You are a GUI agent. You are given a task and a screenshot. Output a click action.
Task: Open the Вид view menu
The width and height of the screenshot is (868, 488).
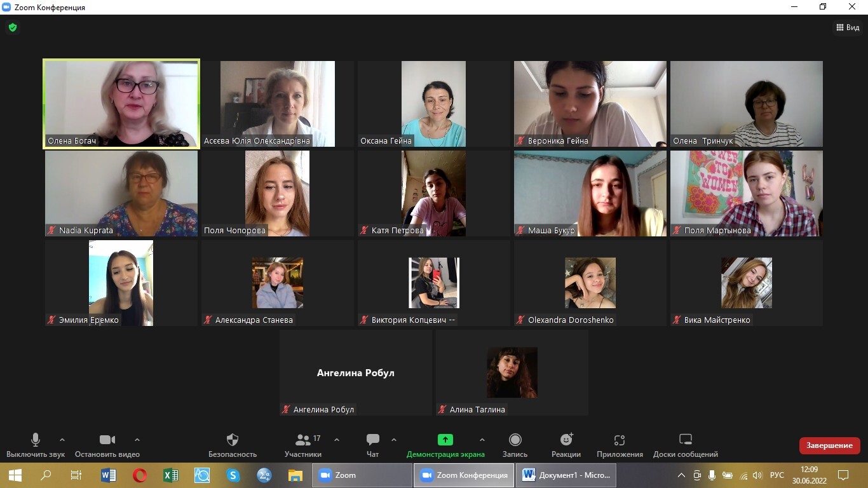point(848,27)
